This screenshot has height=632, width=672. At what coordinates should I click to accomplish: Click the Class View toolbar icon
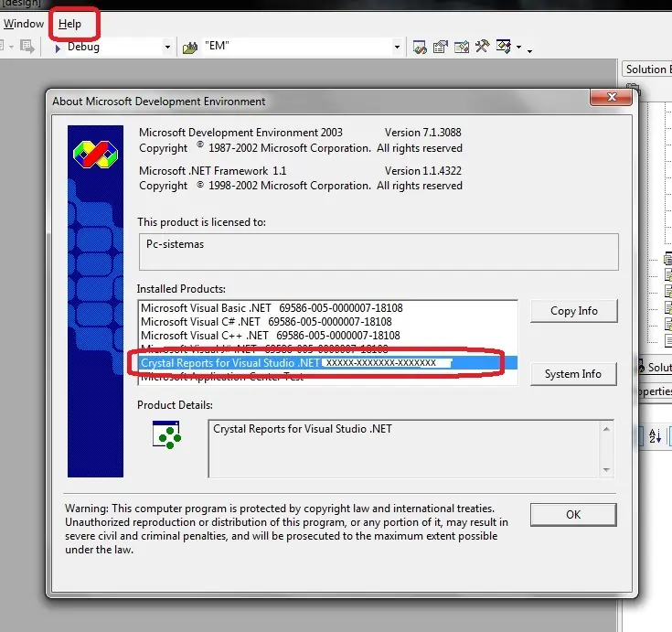click(x=503, y=47)
